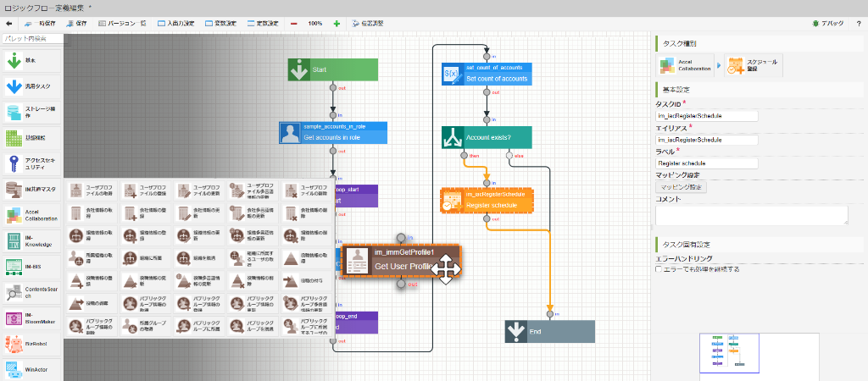The image size is (868, 381).
Task: Open 入出力設定 (input/output settings)
Action: (176, 24)
